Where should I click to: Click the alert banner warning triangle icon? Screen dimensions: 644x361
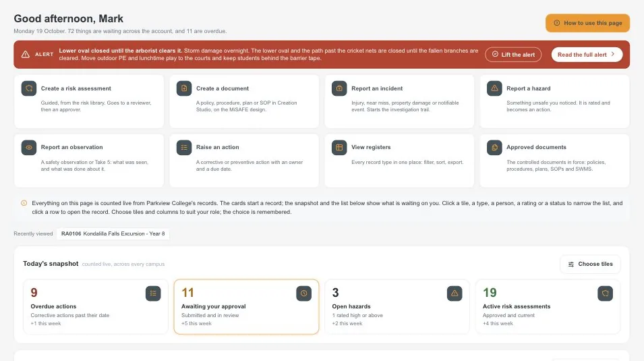[26, 54]
